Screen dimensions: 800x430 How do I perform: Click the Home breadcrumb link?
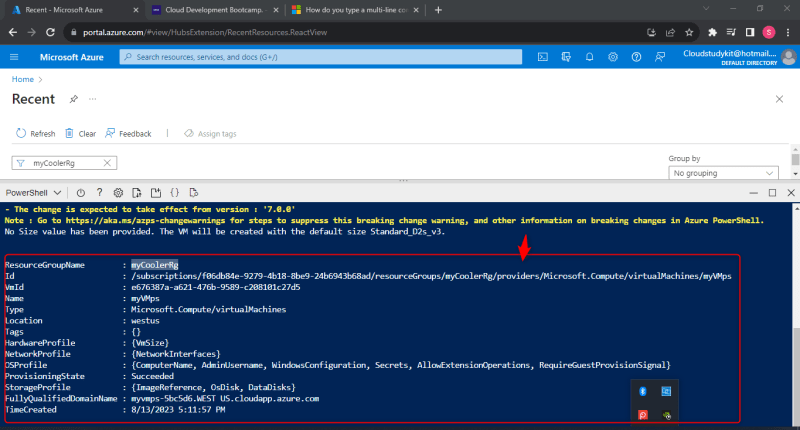tap(22, 79)
